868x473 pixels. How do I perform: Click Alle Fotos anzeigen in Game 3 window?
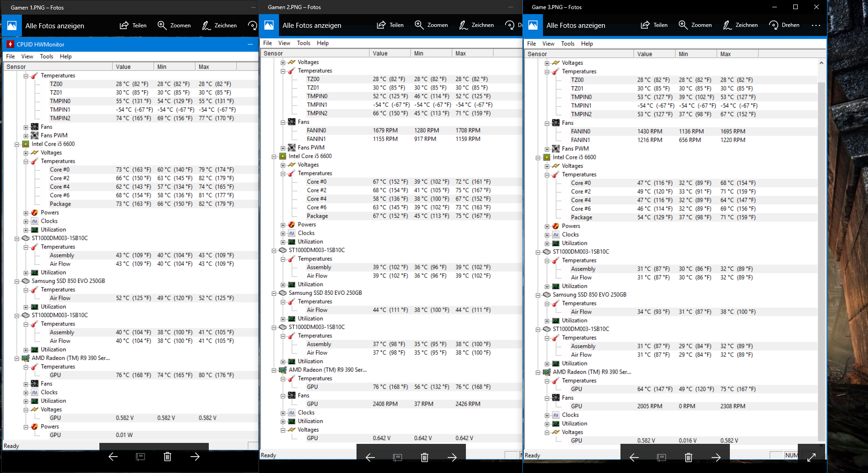pyautogui.click(x=576, y=26)
